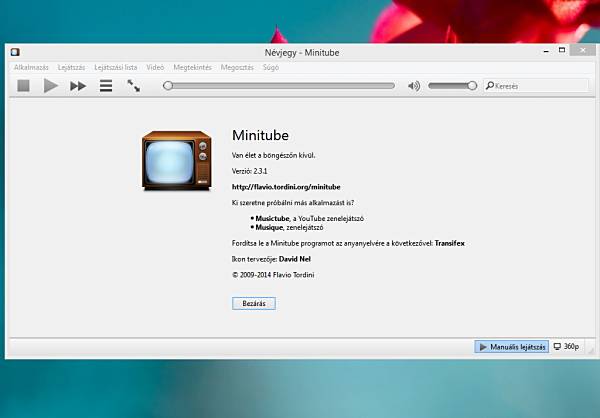Click into the Keresés search field

[536, 86]
